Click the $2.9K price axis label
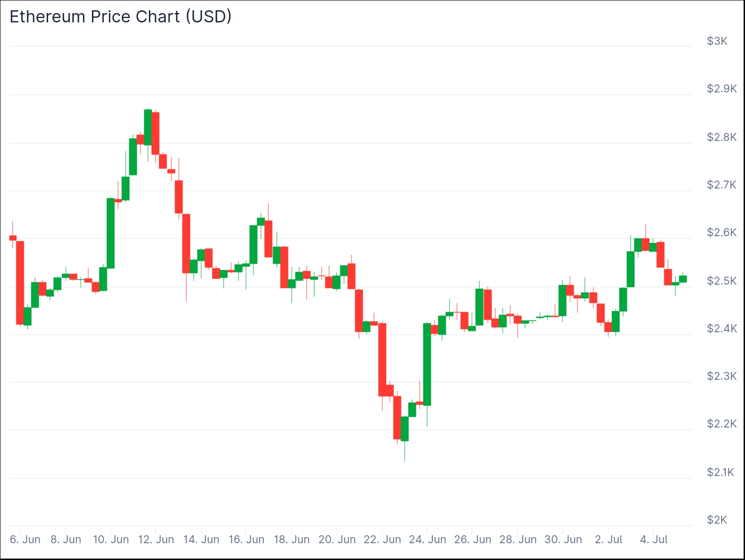This screenshot has height=560, width=745. [x=721, y=89]
